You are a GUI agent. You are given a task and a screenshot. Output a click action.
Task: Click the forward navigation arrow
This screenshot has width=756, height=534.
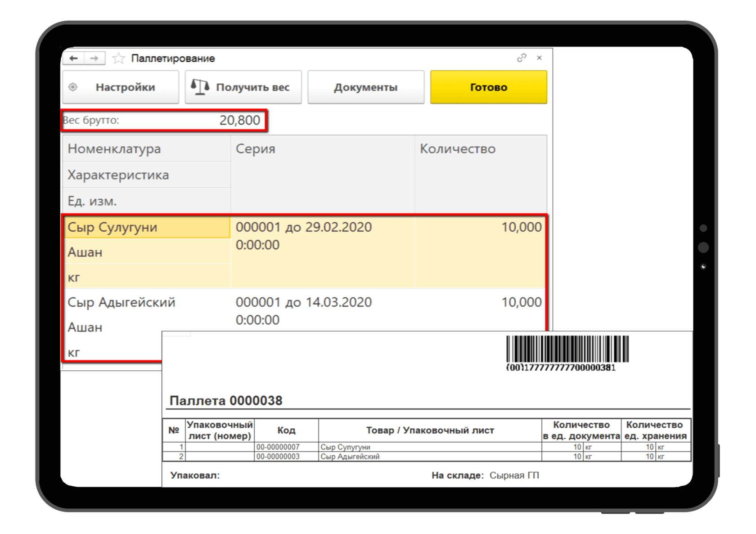point(94,58)
